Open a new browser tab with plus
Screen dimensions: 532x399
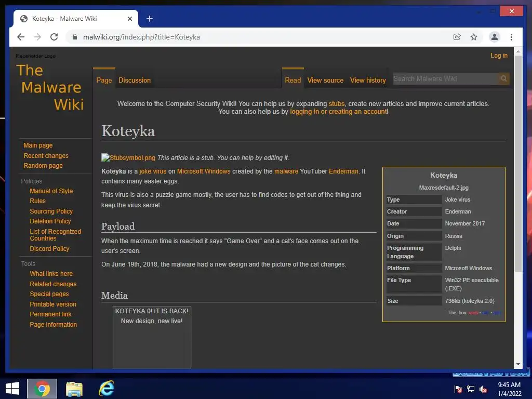[149, 19]
